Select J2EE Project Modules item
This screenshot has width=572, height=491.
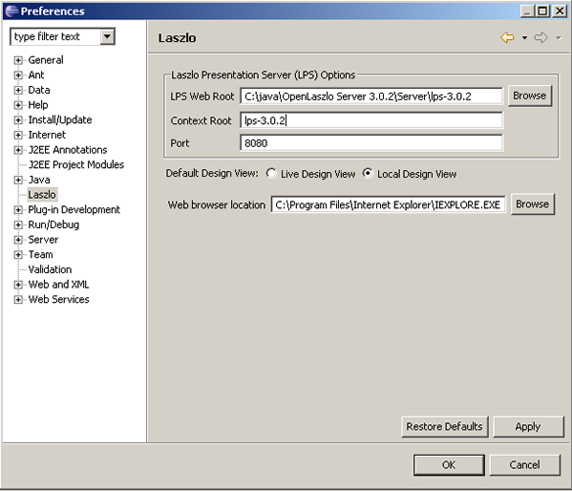76,165
